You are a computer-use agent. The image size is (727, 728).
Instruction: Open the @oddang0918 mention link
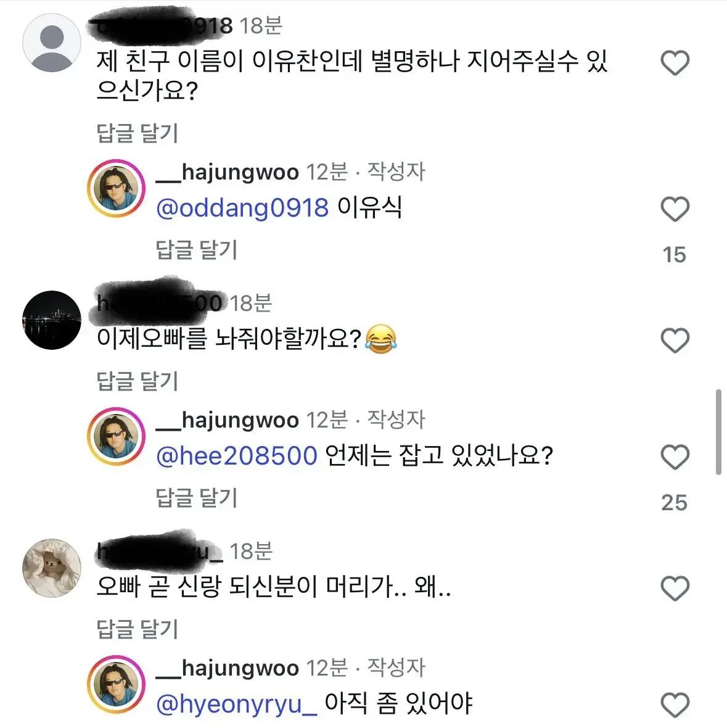(x=242, y=208)
